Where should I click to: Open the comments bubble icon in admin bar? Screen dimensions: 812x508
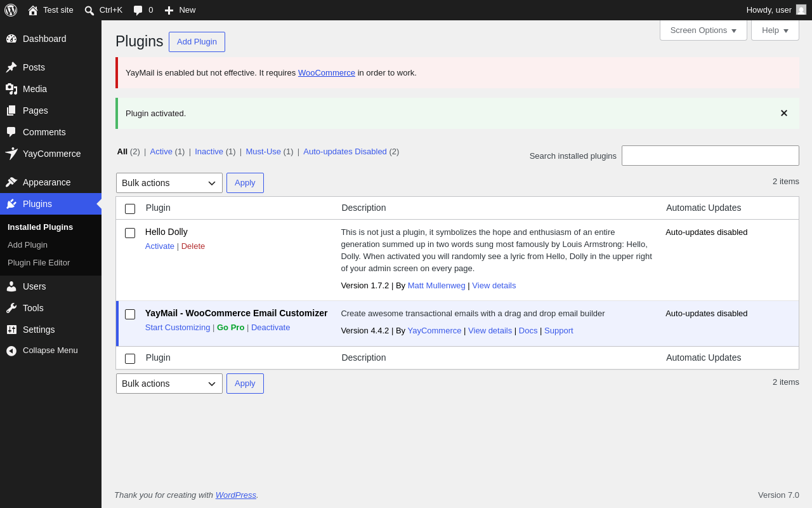pos(138,10)
